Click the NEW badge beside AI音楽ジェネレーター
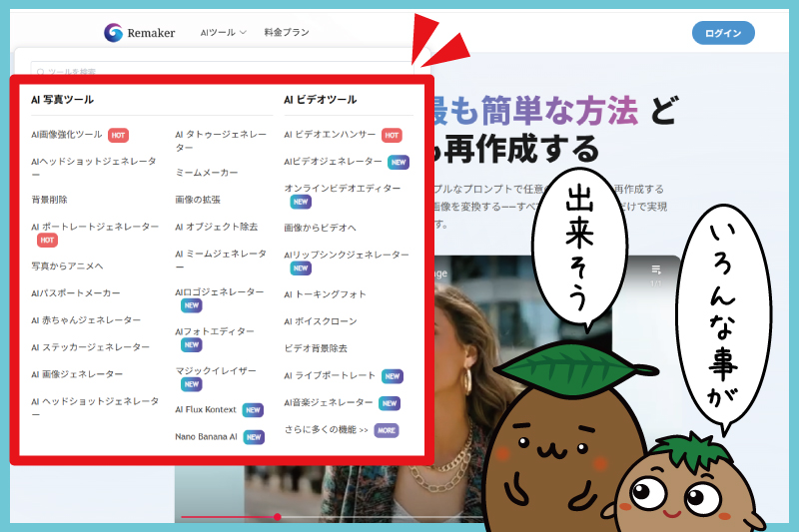This screenshot has width=799, height=532. (389, 403)
